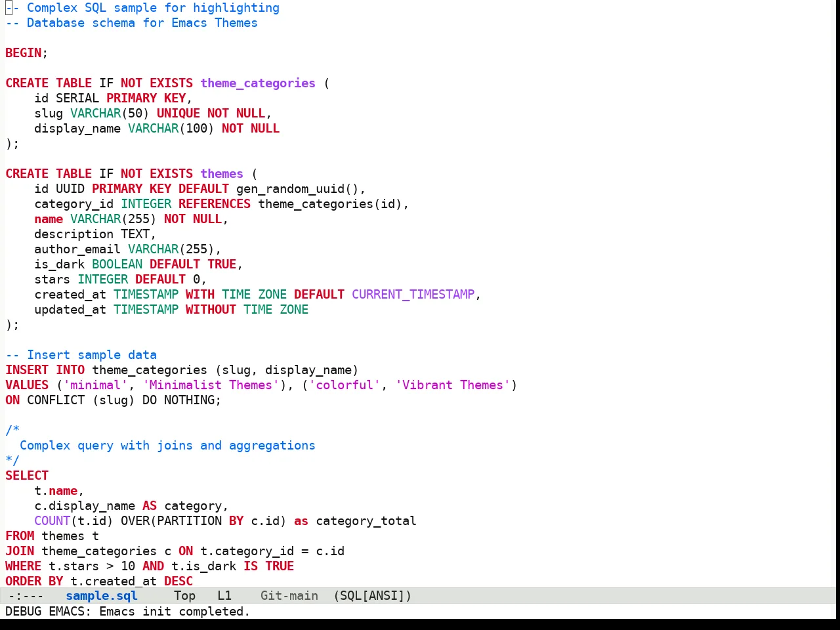Click the 'colorful' string literal
The image size is (840, 630).
click(345, 385)
